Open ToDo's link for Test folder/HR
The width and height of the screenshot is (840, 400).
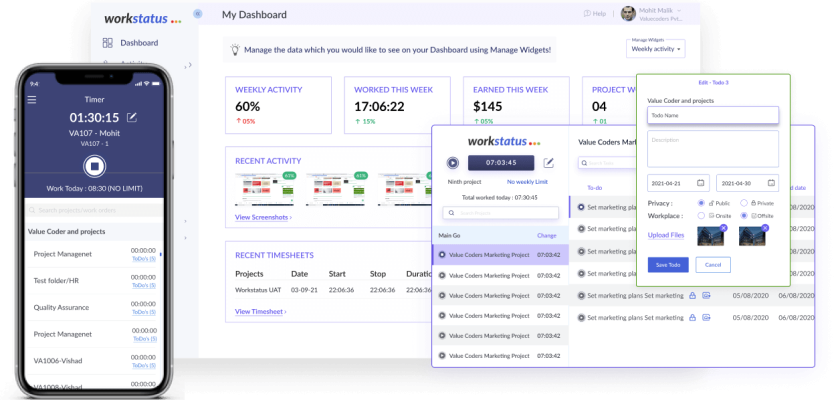(144, 285)
